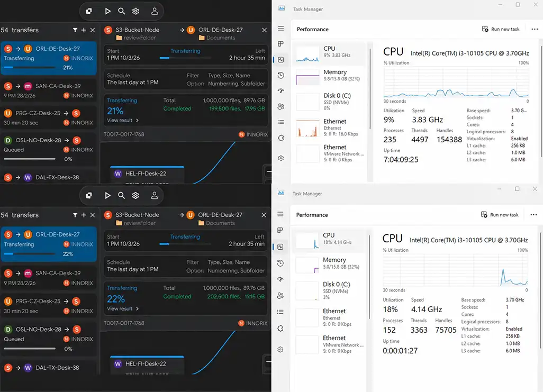
Task: Open the three-dot menu in the Task Manager with uptime 7:04:09:25
Action: [x=535, y=29]
